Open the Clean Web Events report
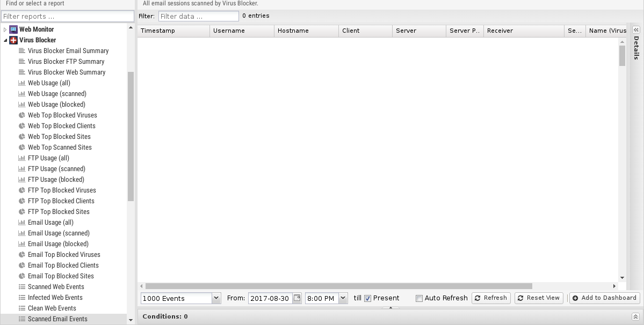Screen dimensions: 644x325 tap(52, 308)
